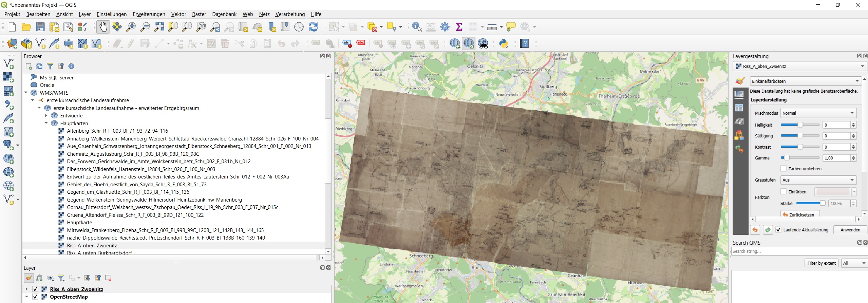Open the All filter dropdown in Search QMS
This screenshot has height=303, width=868.
click(x=854, y=263)
